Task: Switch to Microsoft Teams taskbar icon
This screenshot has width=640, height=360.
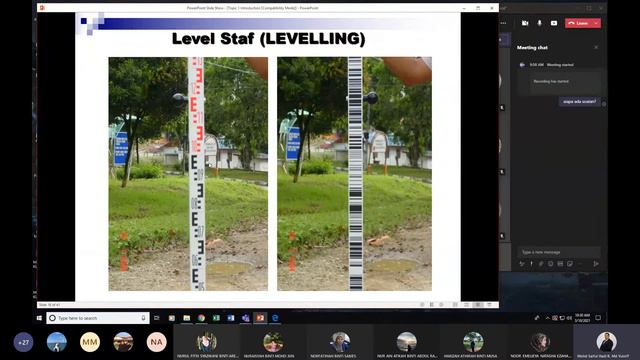Action: [x=245, y=318]
